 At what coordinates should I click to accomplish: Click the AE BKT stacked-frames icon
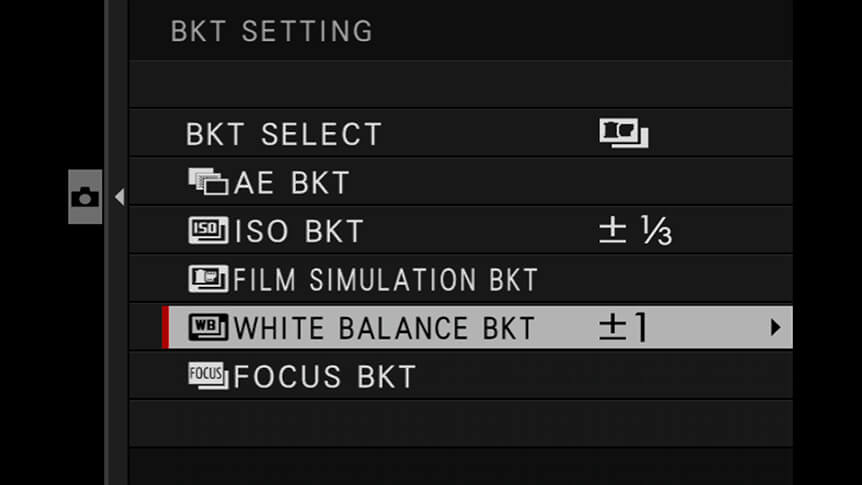(208, 181)
